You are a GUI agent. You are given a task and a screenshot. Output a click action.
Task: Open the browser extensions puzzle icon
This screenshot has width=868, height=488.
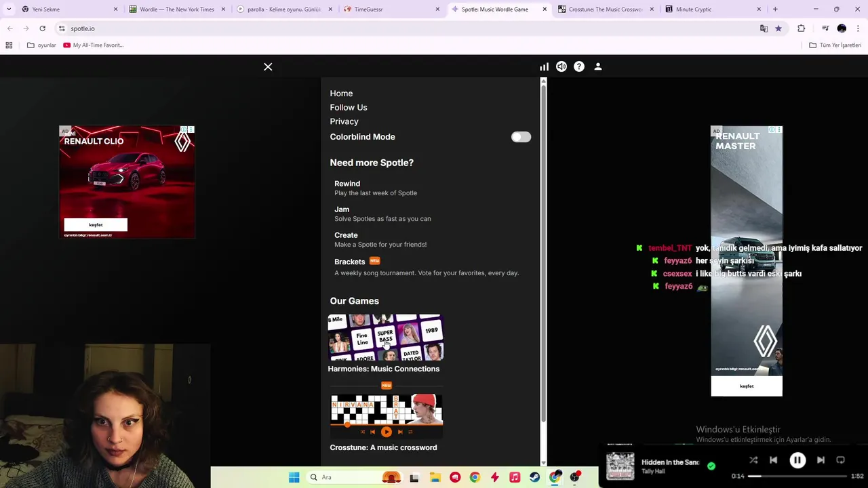[802, 28]
